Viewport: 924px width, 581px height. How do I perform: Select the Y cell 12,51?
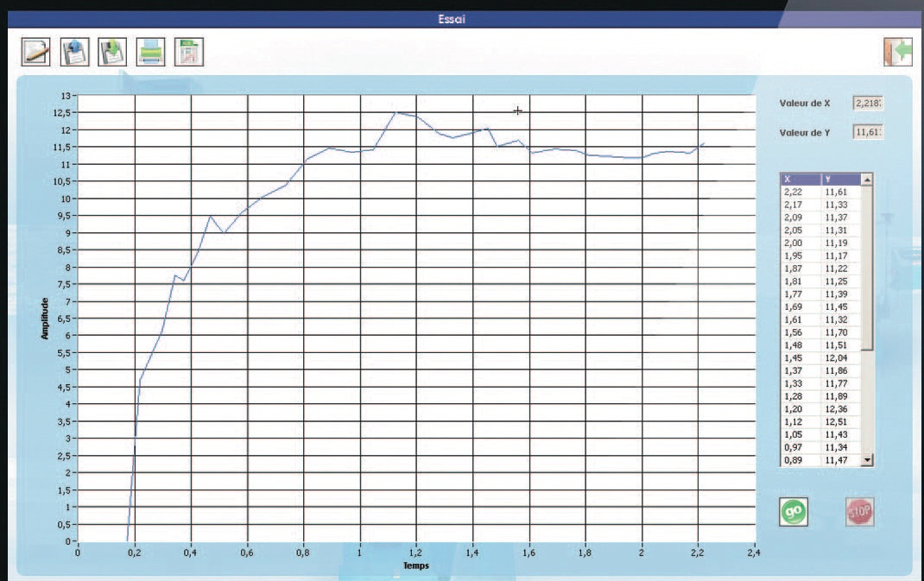point(841,422)
